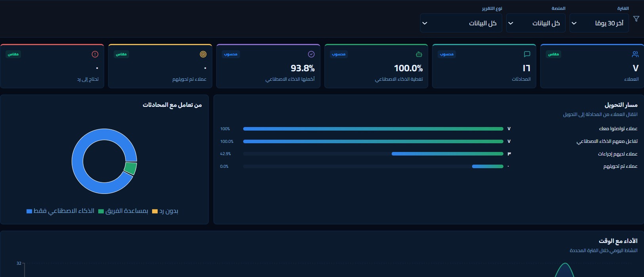This screenshot has width=644, height=277.
Task: Select the 93.8% AI completion card
Action: tap(268, 66)
